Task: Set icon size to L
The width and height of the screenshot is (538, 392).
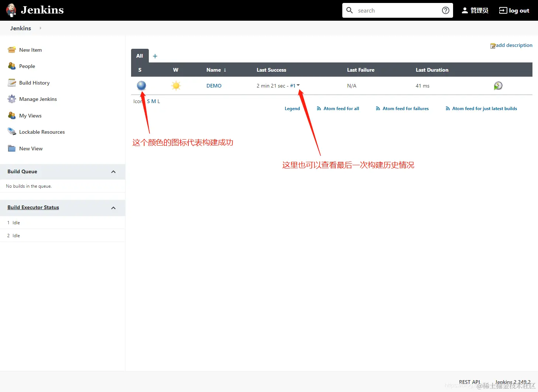Action: (159, 101)
